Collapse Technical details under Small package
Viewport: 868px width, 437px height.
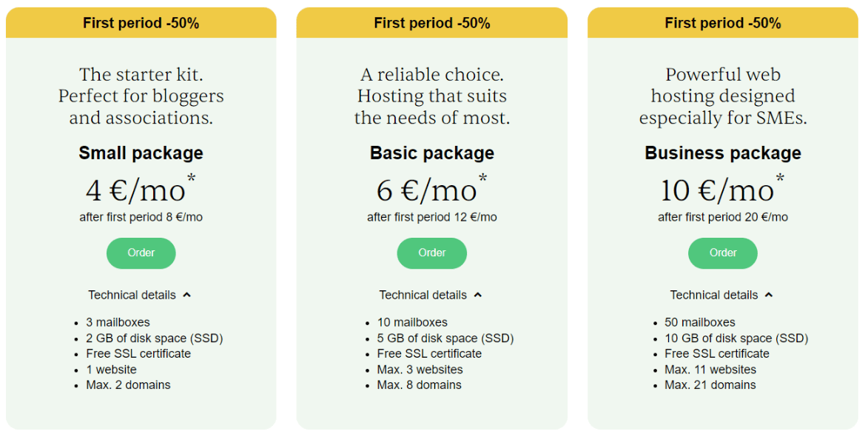click(x=140, y=296)
